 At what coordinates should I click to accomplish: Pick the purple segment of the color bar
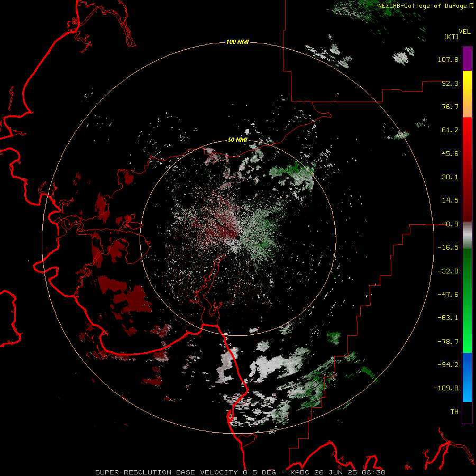tap(467, 59)
